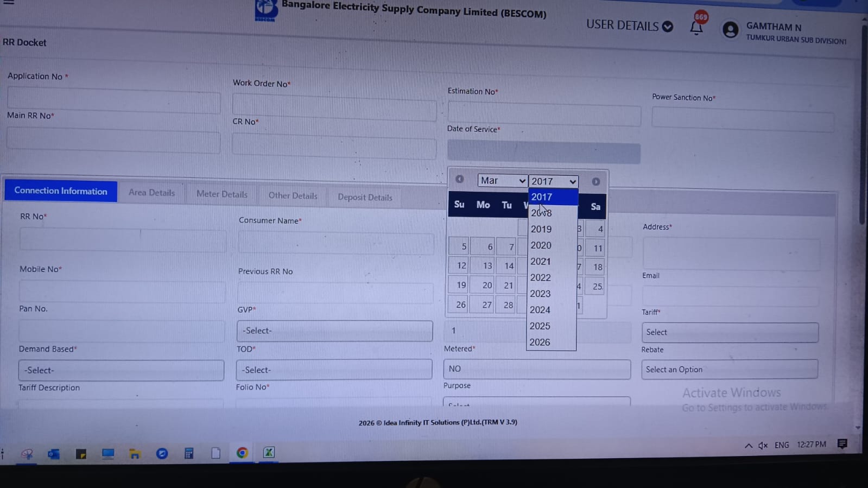The height and width of the screenshot is (488, 868).
Task: Choose 2026 in the year list
Action: coord(551,343)
